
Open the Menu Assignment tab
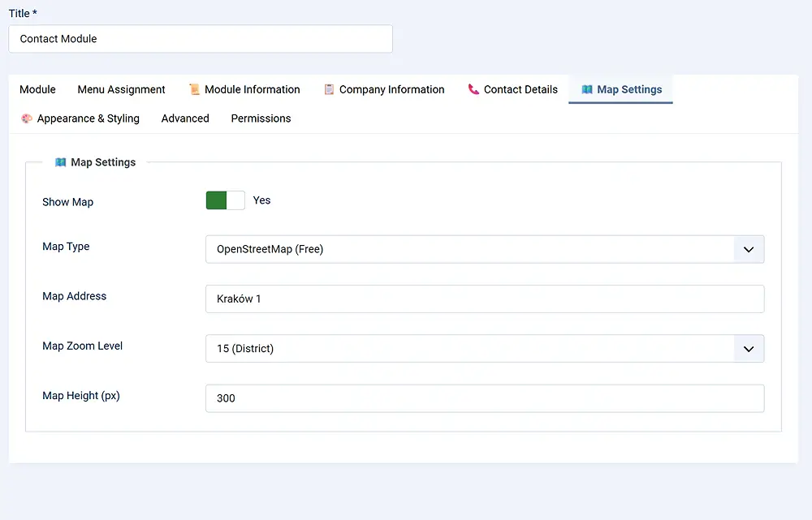(x=121, y=90)
